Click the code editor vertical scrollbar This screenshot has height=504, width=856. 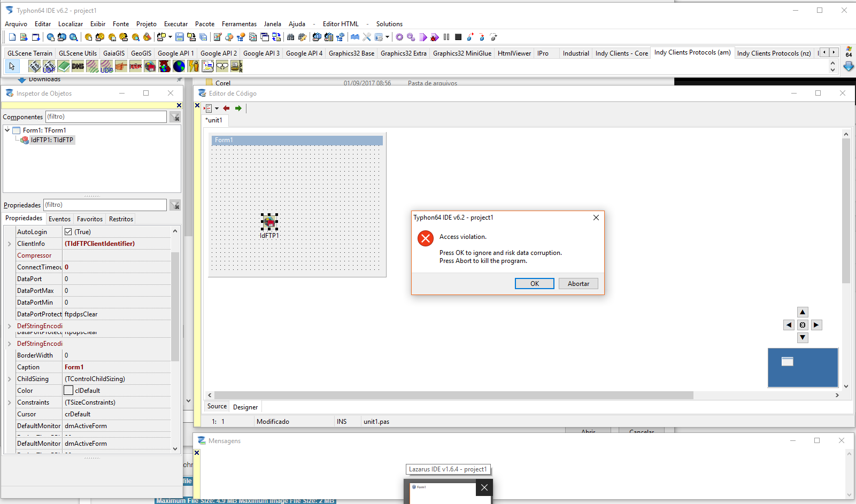[846, 211]
